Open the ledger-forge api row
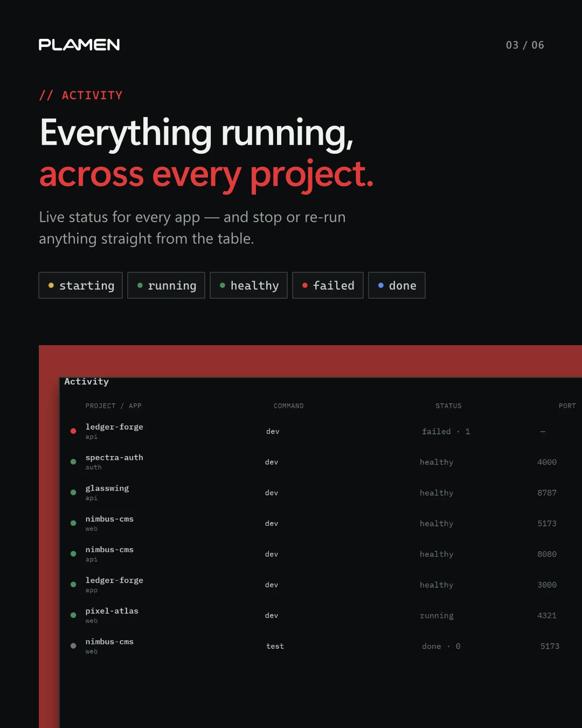Image resolution: width=582 pixels, height=728 pixels. 321,431
